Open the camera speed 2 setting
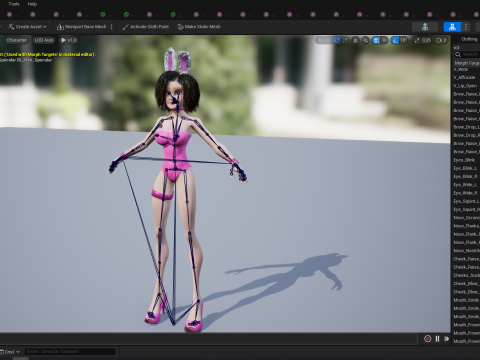 (x=441, y=40)
